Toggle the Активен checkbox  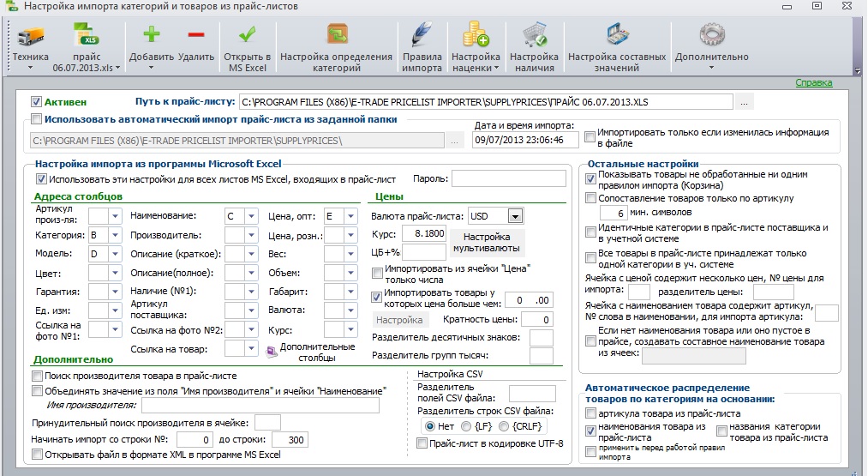point(37,102)
